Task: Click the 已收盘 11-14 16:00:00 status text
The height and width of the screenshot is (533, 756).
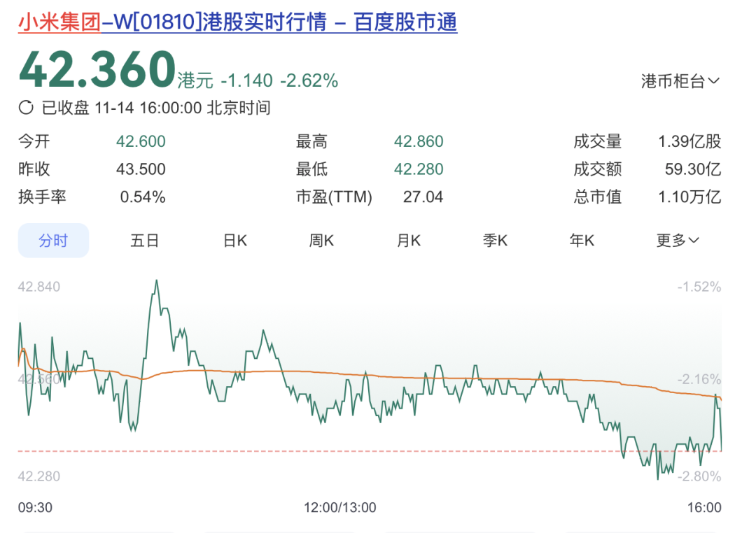Action: [155, 108]
